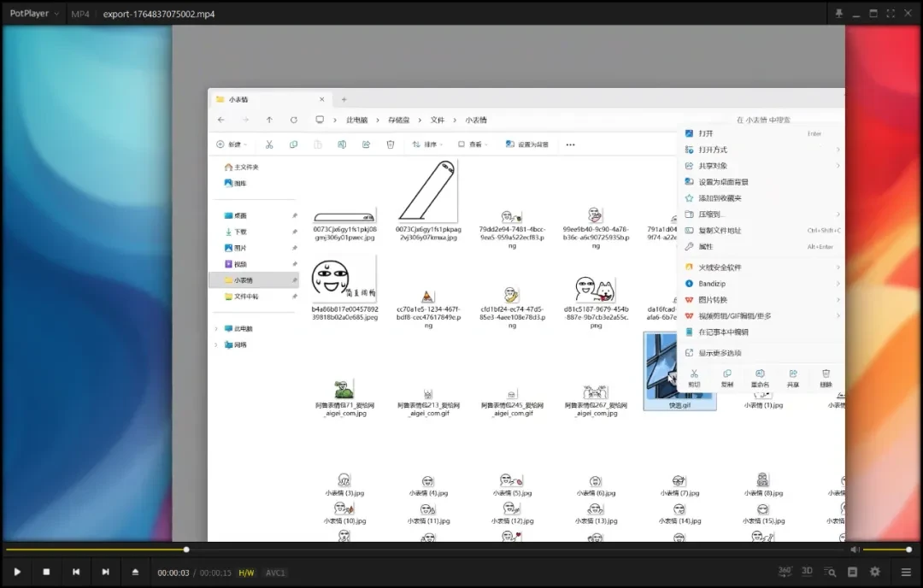Toggle 3D video mode
The image size is (923, 588).
pyautogui.click(x=807, y=571)
